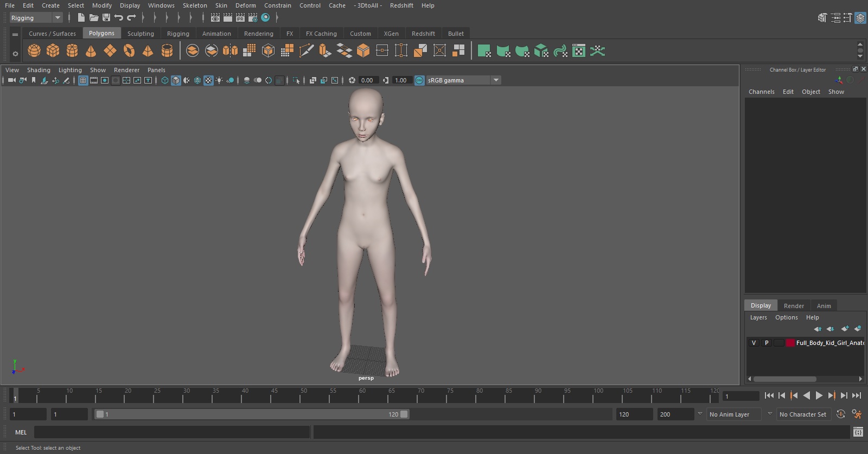Create a polygon torus shelf icon

point(129,51)
